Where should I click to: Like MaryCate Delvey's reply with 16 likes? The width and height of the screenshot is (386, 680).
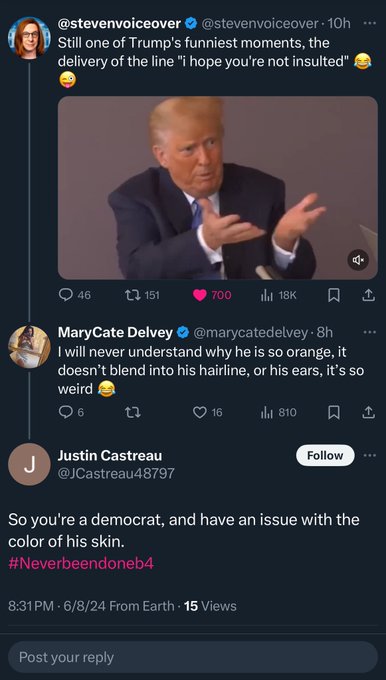pyautogui.click(x=207, y=412)
